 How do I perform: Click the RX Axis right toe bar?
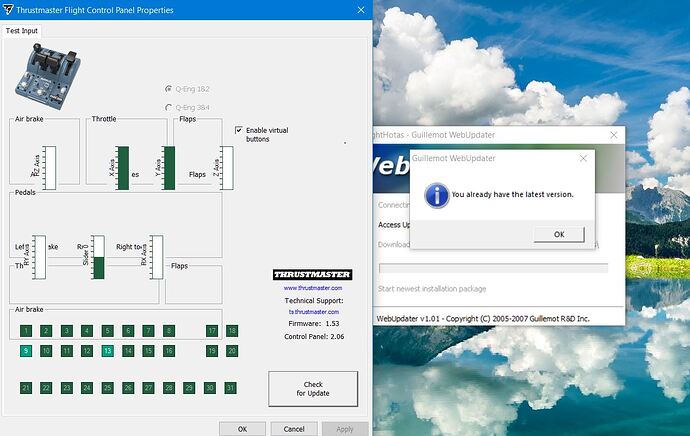point(157,257)
